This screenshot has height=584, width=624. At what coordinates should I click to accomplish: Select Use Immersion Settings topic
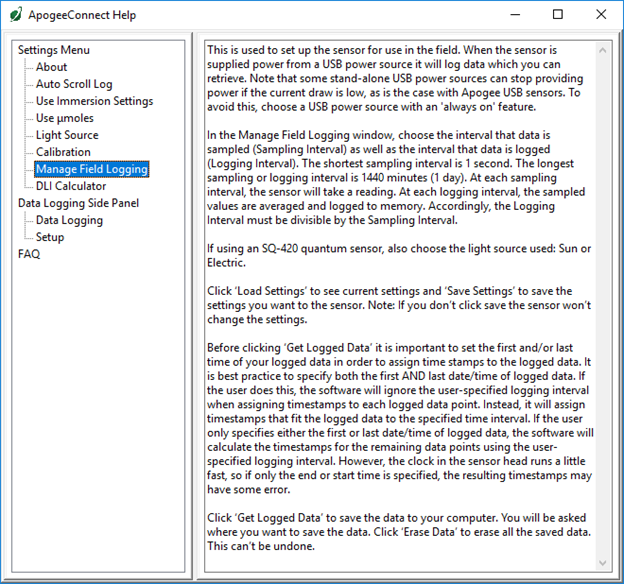pyautogui.click(x=94, y=101)
